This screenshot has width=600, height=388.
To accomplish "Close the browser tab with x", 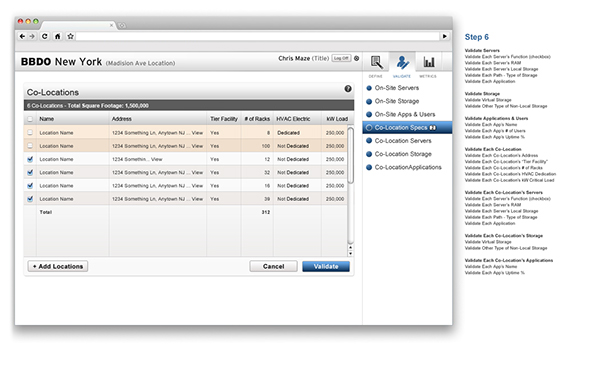I will (x=111, y=25).
